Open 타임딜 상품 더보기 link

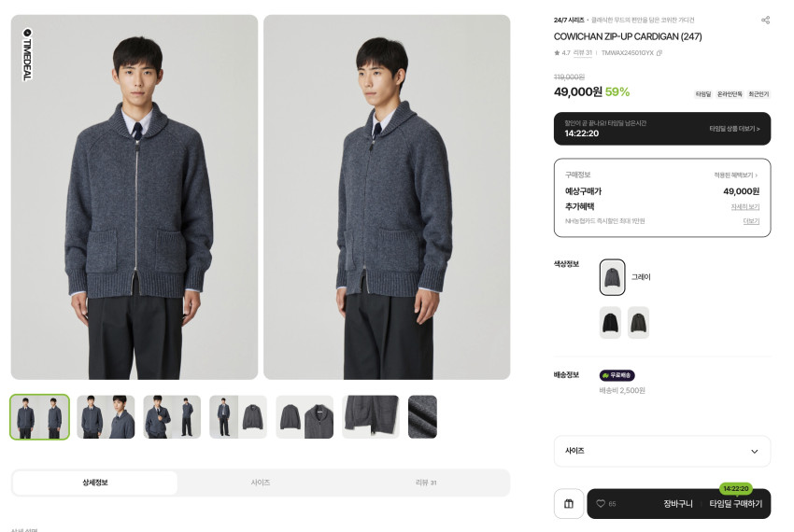[734, 129]
